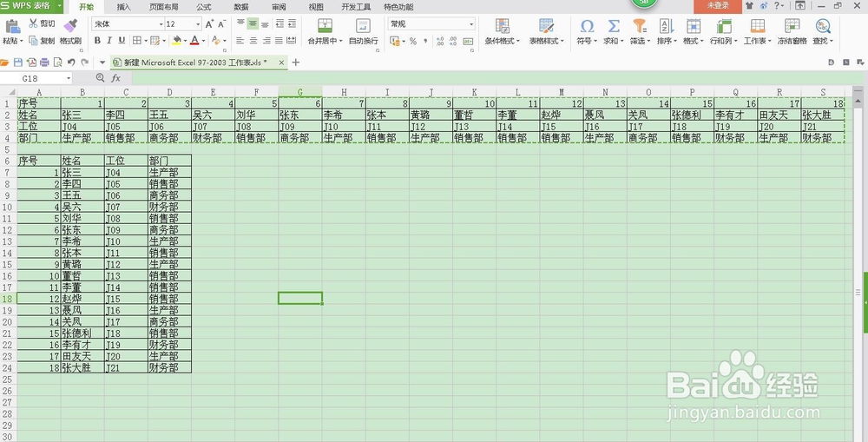The height and width of the screenshot is (442, 868).
Task: Switch to the 数据 (Data) tab
Action: (x=240, y=7)
